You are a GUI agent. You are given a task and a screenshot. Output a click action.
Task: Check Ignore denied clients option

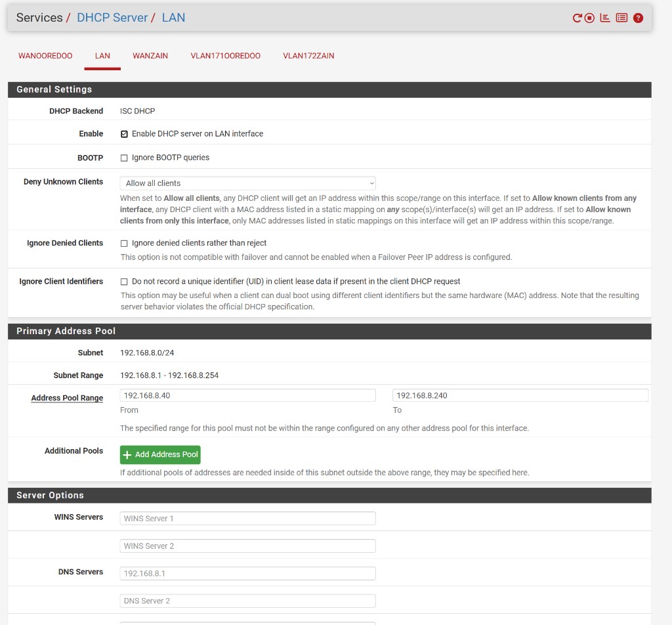(124, 244)
